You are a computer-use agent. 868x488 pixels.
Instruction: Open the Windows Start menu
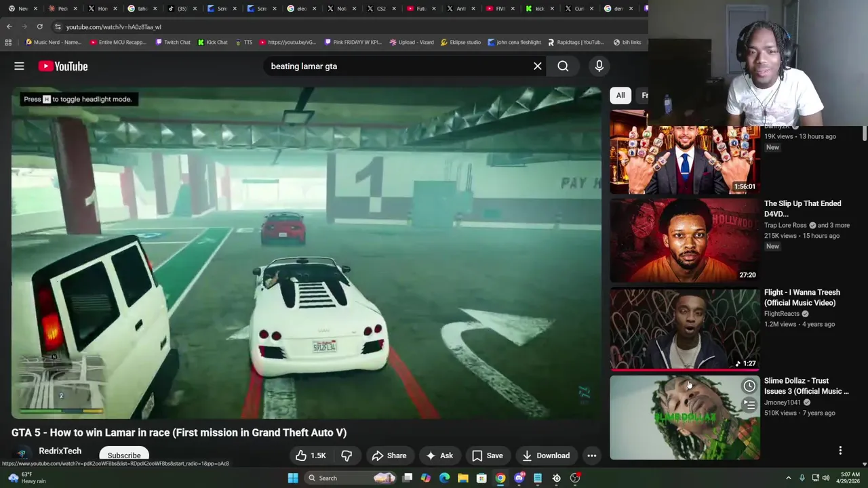[292, 478]
